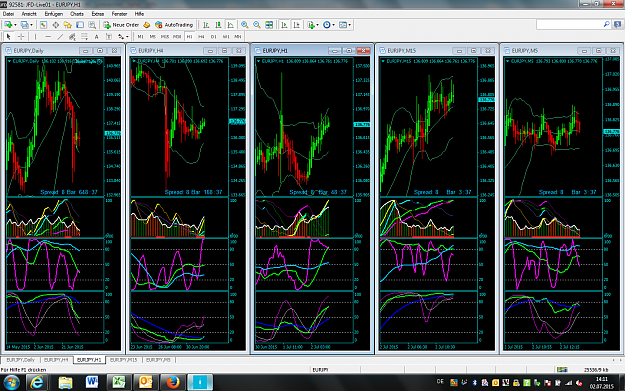
Task: Select the horizontal line drawing tool
Action: point(48,37)
